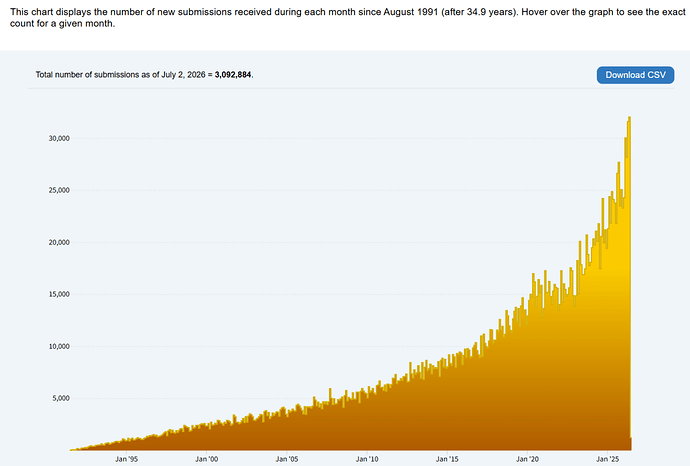Image resolution: width=690 pixels, height=466 pixels.
Task: Click the 20,000 y-axis label
Action: pos(59,242)
